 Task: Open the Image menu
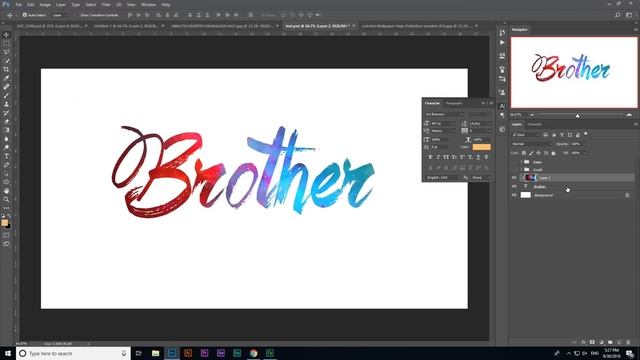tap(45, 4)
